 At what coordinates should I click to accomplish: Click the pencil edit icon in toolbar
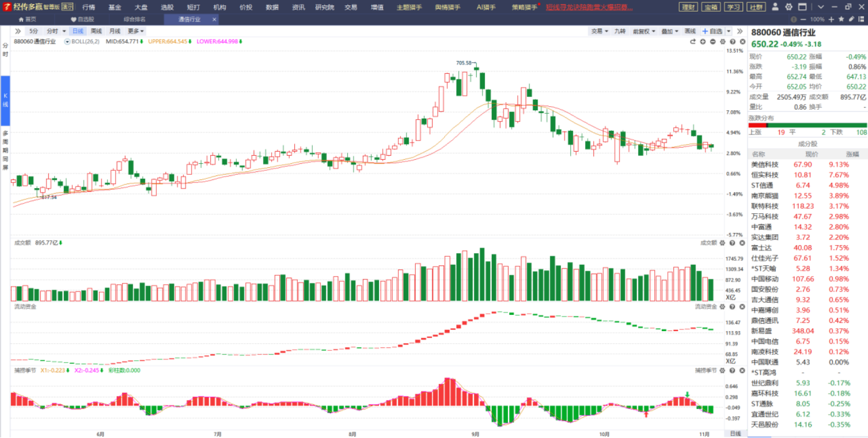click(x=851, y=19)
